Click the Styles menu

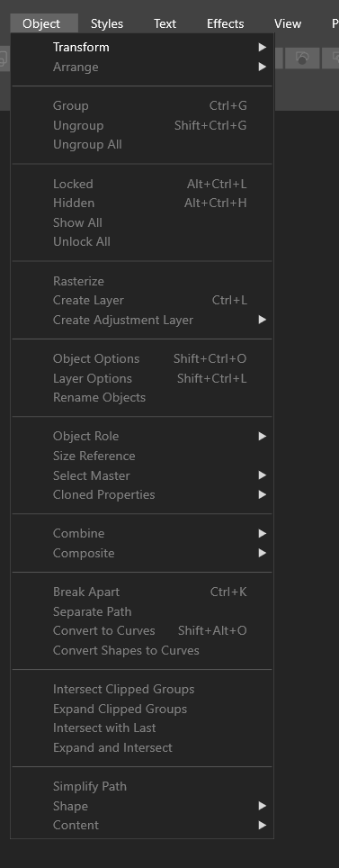[107, 23]
